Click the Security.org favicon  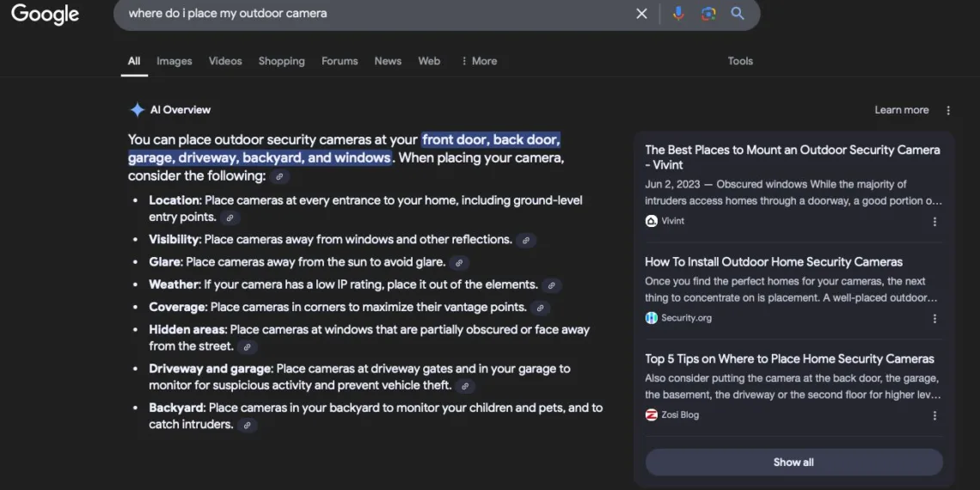652,317
